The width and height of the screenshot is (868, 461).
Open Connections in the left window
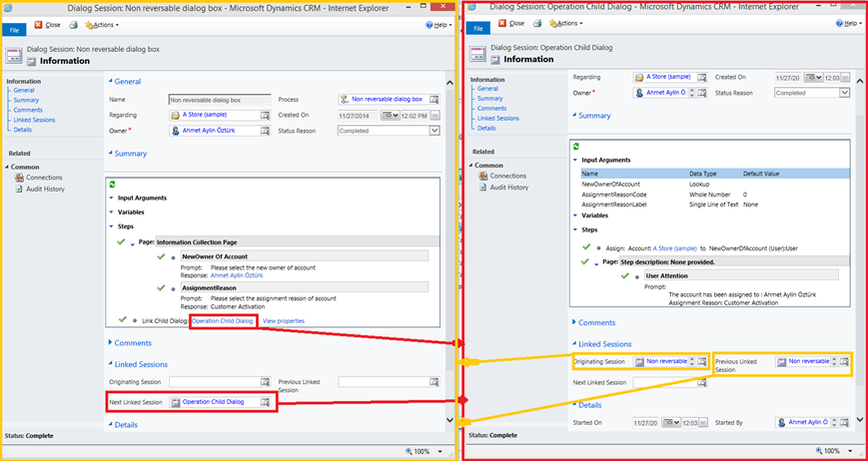pyautogui.click(x=39, y=178)
